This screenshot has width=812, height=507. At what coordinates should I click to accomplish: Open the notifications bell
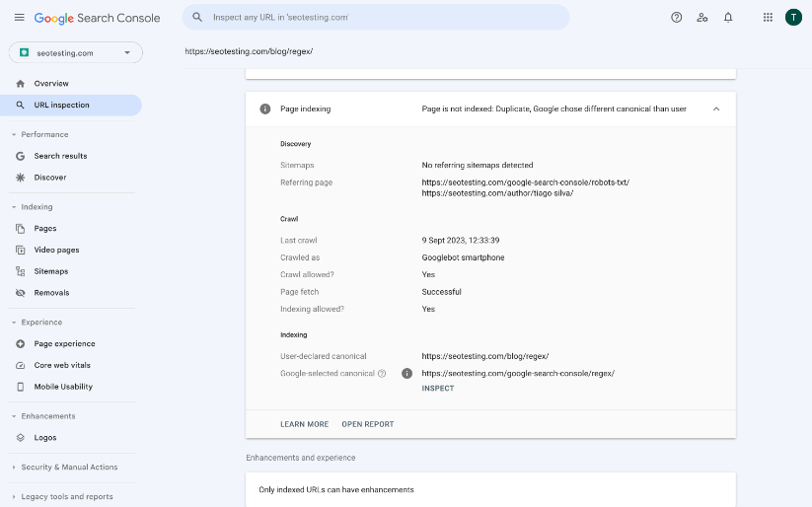pyautogui.click(x=728, y=18)
